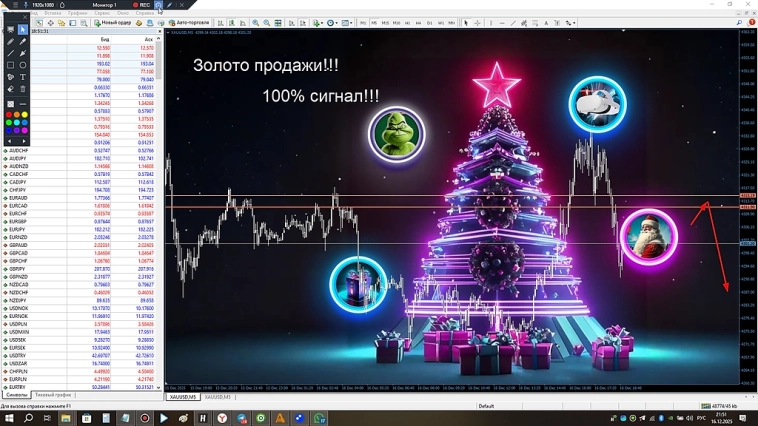
Task: Switch chart to H4 timeframe
Action: pyautogui.click(x=419, y=23)
